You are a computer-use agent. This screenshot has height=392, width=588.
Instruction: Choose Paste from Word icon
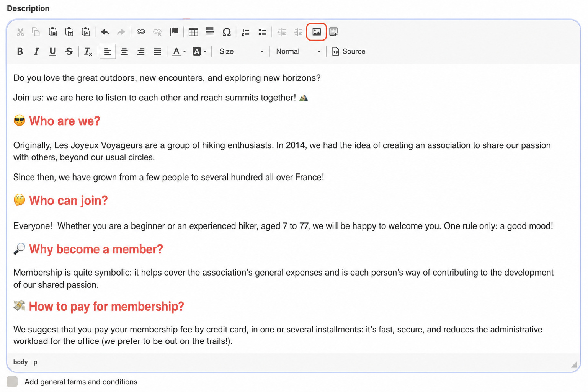point(86,32)
